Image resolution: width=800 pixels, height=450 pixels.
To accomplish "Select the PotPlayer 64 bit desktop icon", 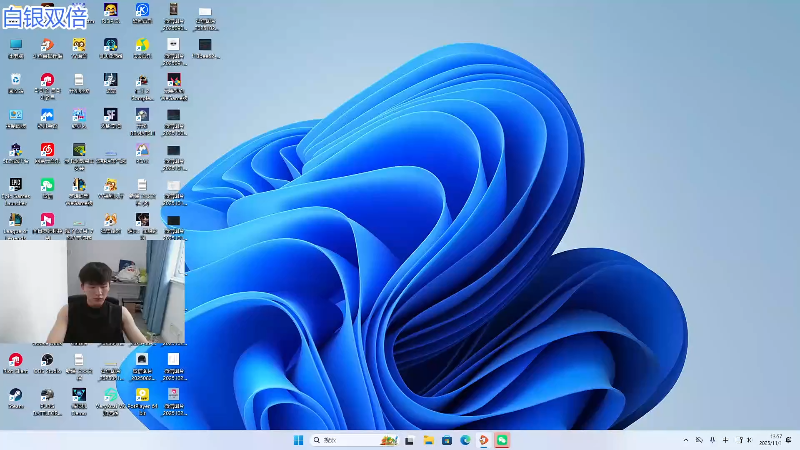I will 142,395.
